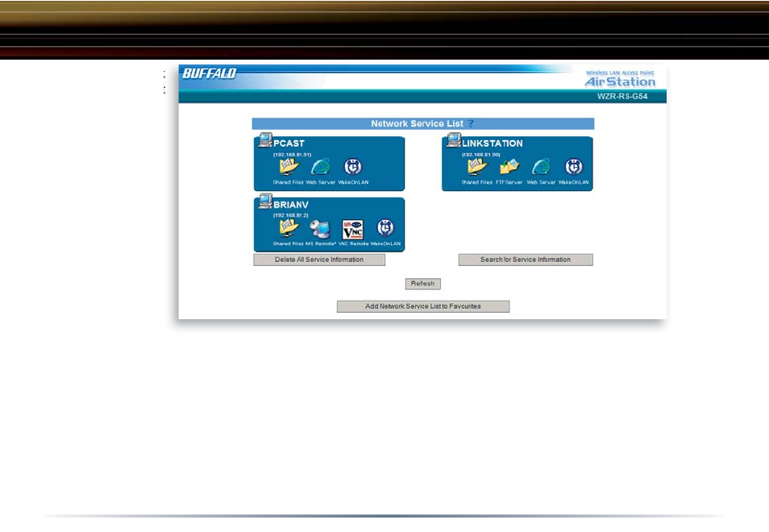Click PCAST IP address 192.168.81.51
The width and height of the screenshot is (769, 532).
293,155
